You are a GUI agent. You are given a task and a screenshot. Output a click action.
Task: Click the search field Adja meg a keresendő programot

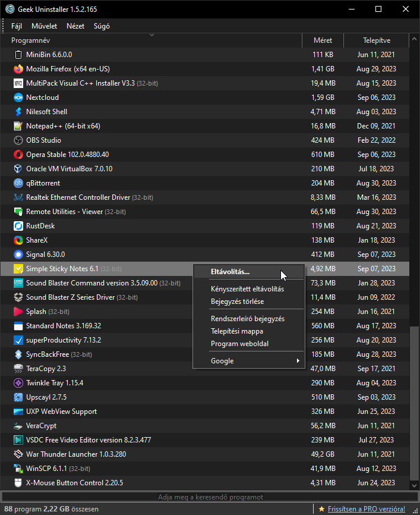tap(210, 497)
